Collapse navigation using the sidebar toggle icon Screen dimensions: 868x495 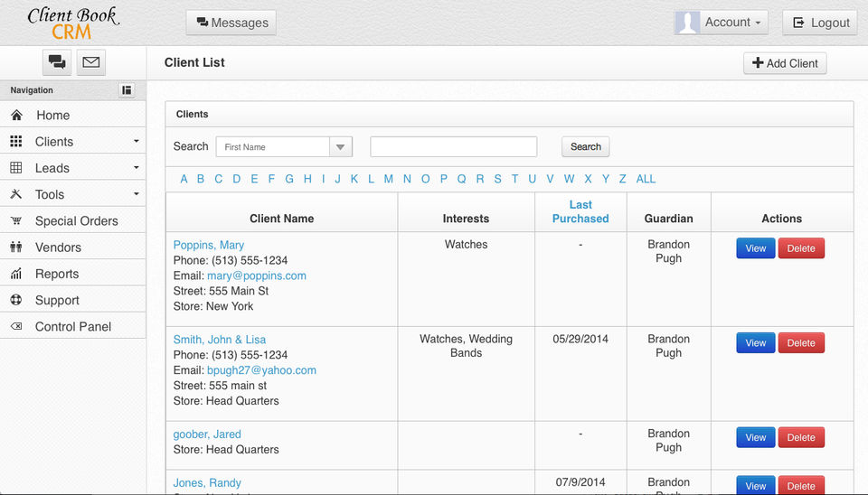click(x=127, y=90)
